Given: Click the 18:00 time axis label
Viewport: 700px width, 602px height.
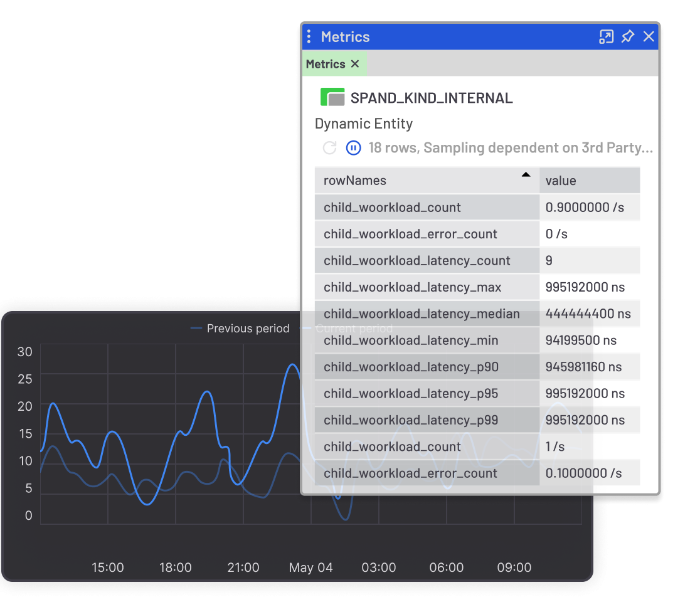Looking at the screenshot, I should click(x=175, y=568).
